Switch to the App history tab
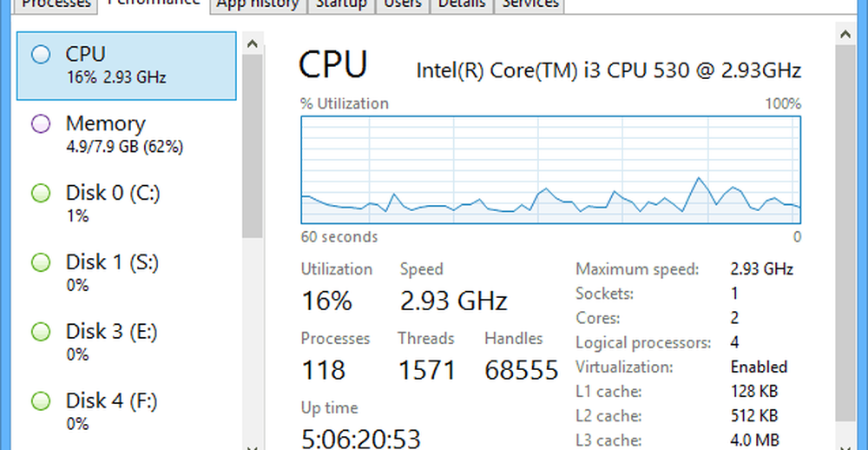Image resolution: width=868 pixels, height=450 pixels. [258, 5]
